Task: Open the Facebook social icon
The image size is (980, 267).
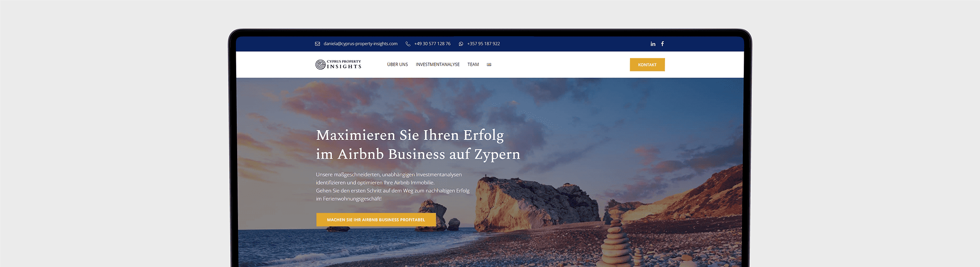Action: point(662,44)
